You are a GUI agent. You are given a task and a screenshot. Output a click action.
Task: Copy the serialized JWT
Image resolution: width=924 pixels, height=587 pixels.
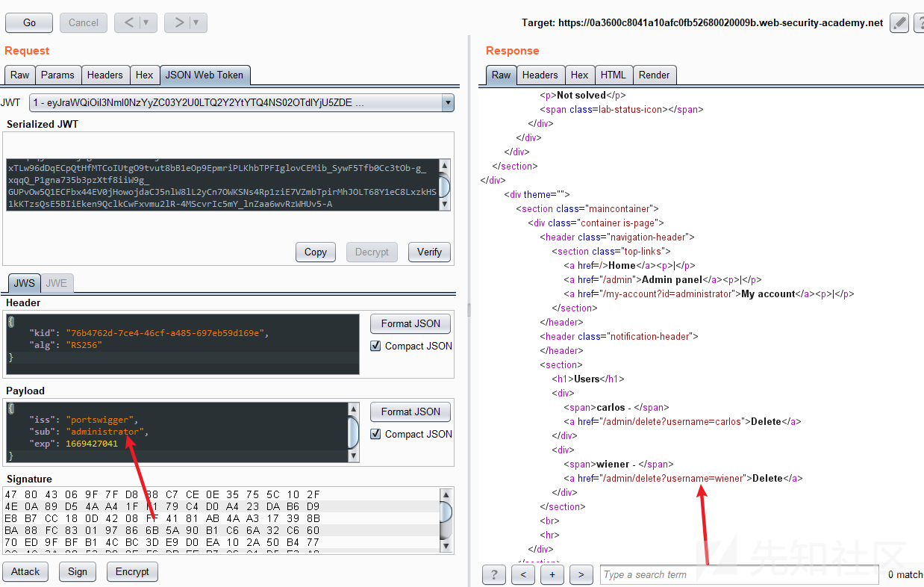click(316, 252)
